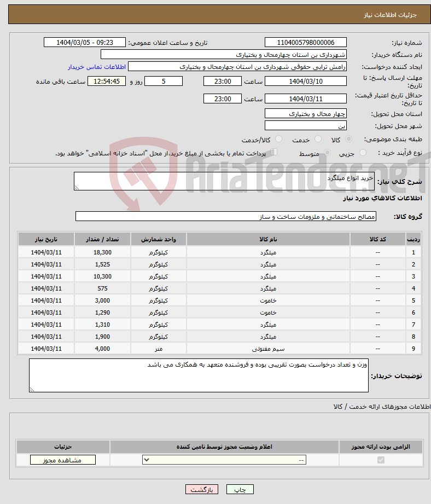431x504 pixels.
Task: Choose جزیی purchase process option
Action: [x=363, y=152]
